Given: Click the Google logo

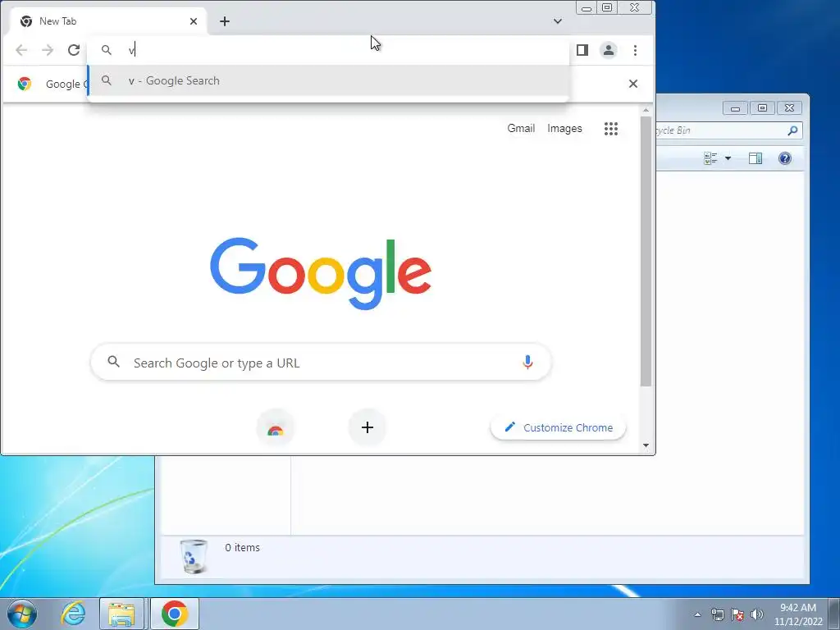Looking at the screenshot, I should click(x=321, y=273).
